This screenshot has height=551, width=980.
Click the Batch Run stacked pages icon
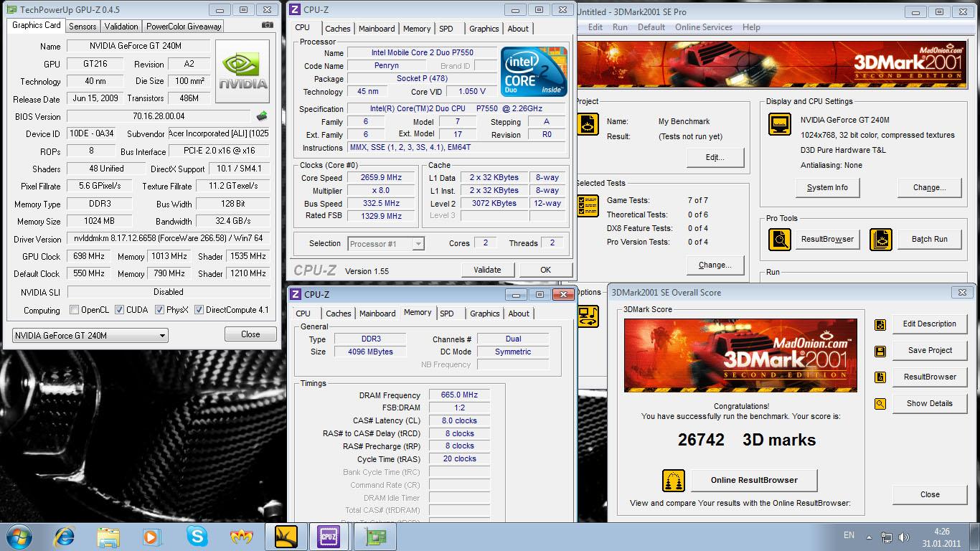pos(881,239)
